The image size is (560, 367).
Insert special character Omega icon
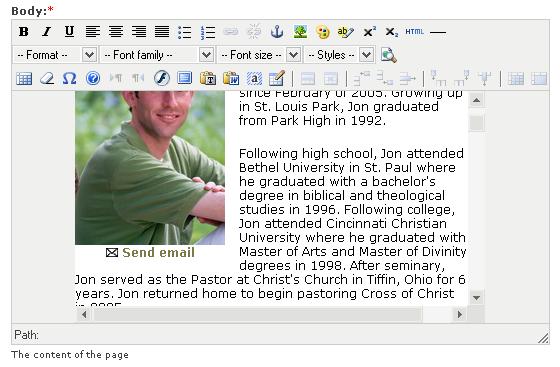[x=69, y=78]
